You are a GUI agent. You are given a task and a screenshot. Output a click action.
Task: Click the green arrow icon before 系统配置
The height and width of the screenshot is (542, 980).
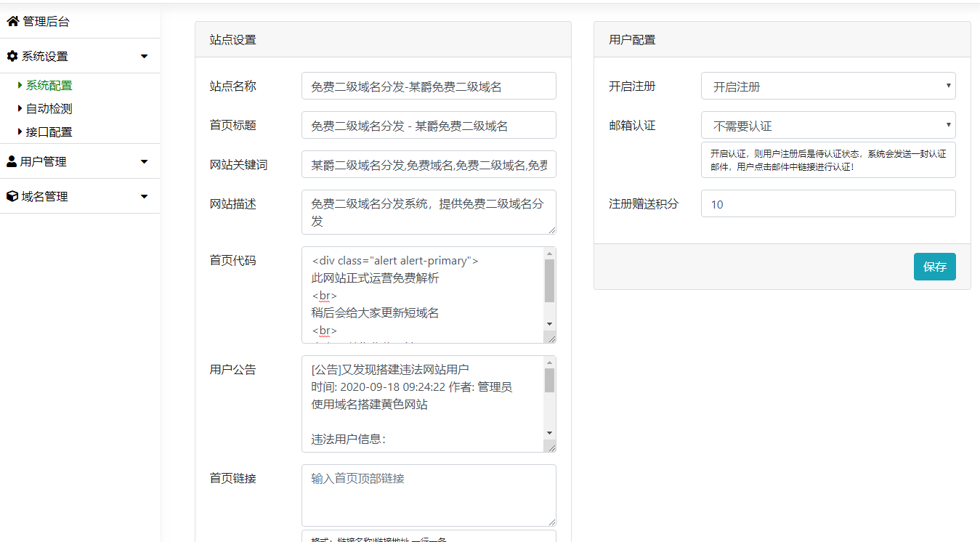19,85
